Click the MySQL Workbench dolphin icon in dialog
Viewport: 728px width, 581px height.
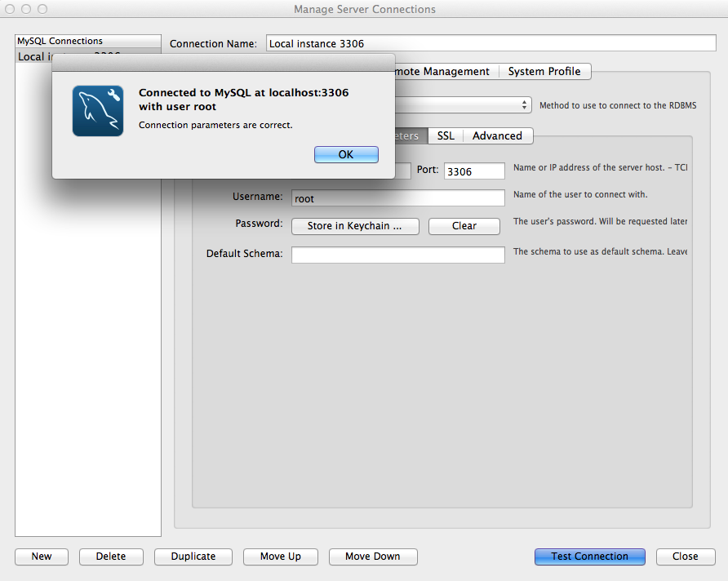pyautogui.click(x=98, y=111)
